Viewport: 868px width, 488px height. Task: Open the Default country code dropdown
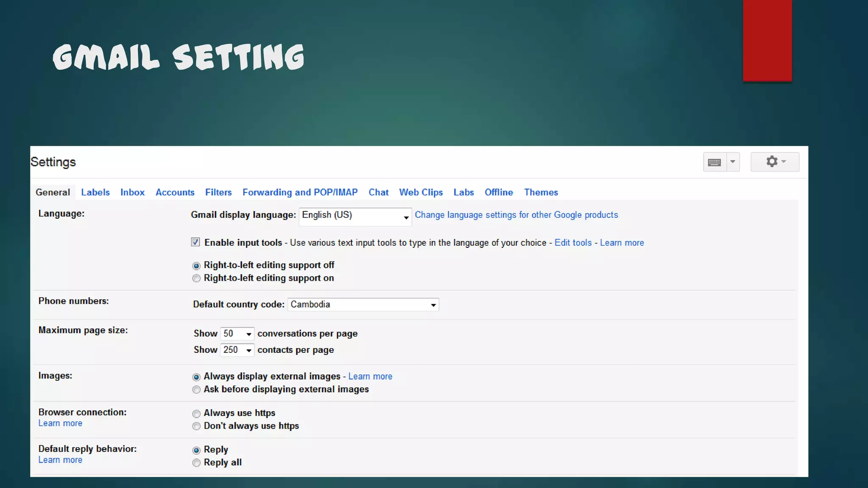click(x=363, y=305)
